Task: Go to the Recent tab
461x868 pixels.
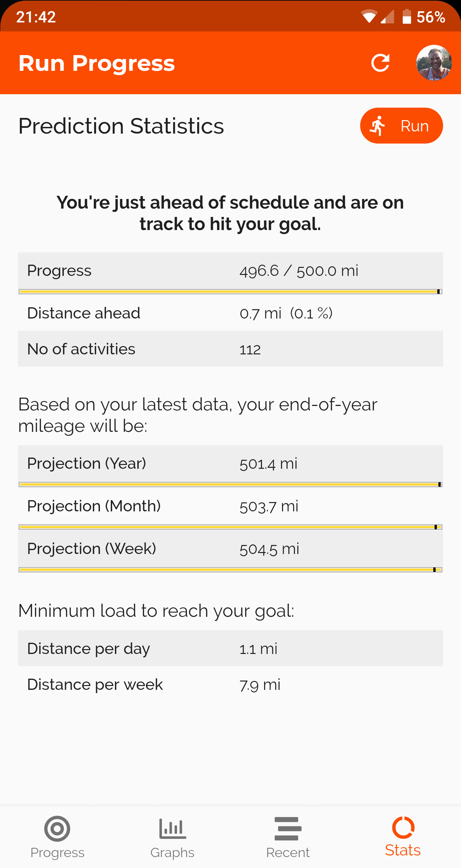Action: [288, 837]
